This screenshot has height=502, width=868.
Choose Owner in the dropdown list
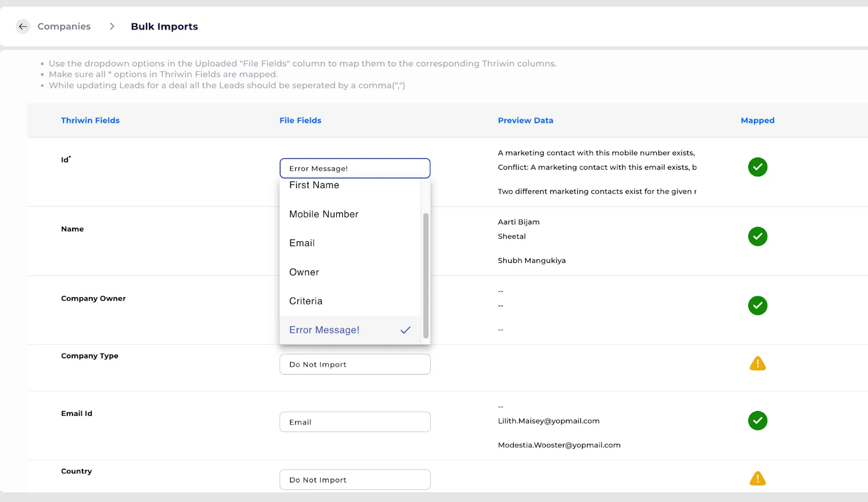click(x=350, y=272)
